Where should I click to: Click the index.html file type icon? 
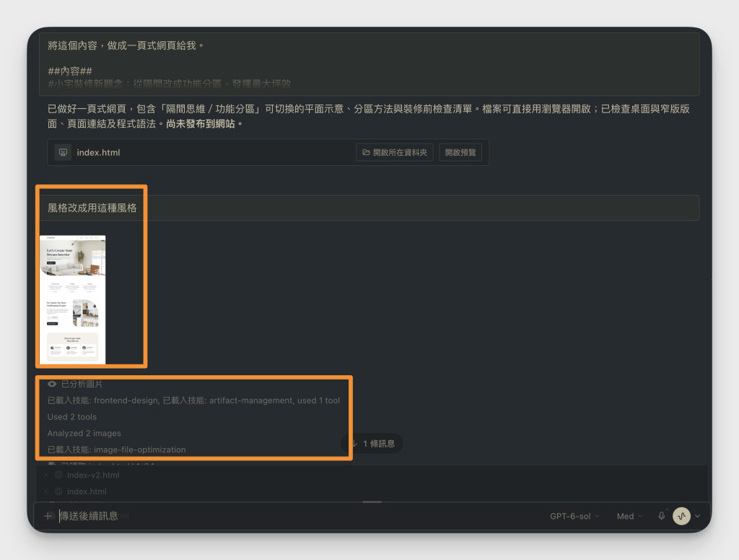click(63, 152)
